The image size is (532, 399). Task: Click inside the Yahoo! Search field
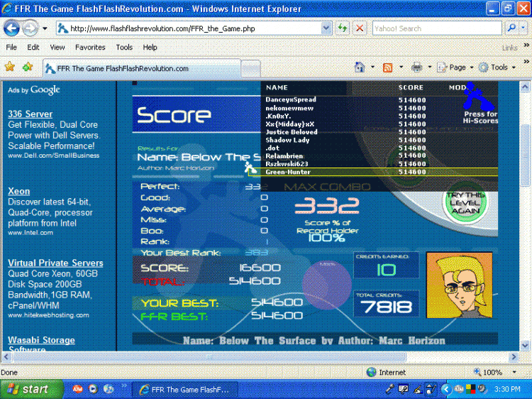pyautogui.click(x=437, y=28)
